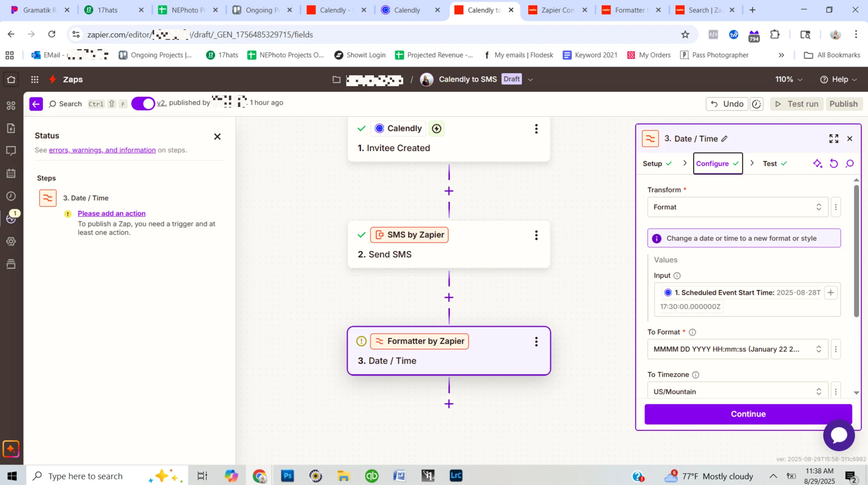Switch to the Test tab

click(x=775, y=163)
